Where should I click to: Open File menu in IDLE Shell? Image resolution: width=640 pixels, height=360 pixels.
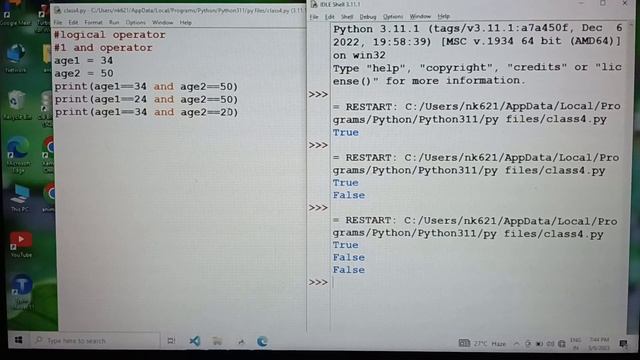[314, 17]
